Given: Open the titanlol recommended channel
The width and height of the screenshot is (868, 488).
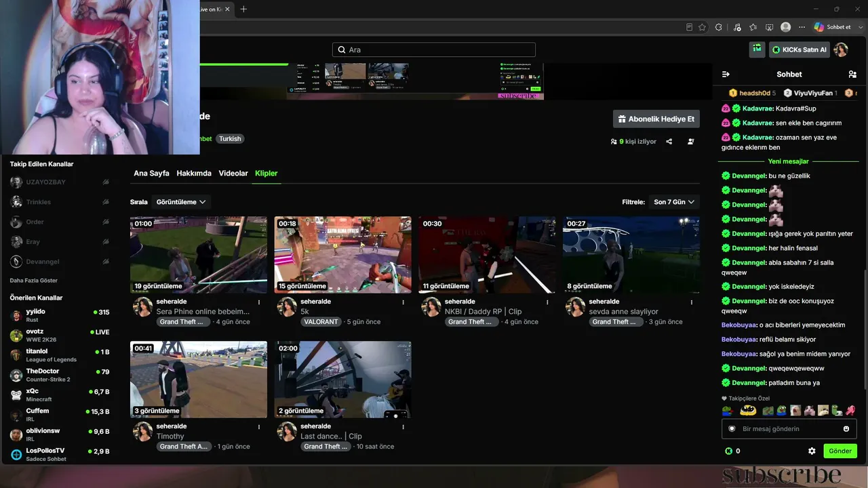Looking at the screenshot, I should (60, 355).
